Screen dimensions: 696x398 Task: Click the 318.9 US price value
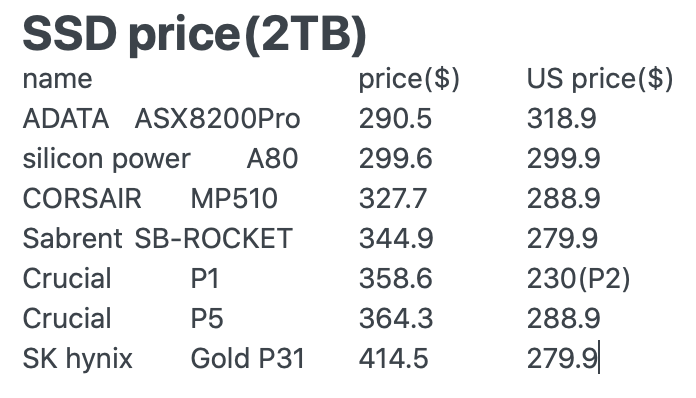562,119
